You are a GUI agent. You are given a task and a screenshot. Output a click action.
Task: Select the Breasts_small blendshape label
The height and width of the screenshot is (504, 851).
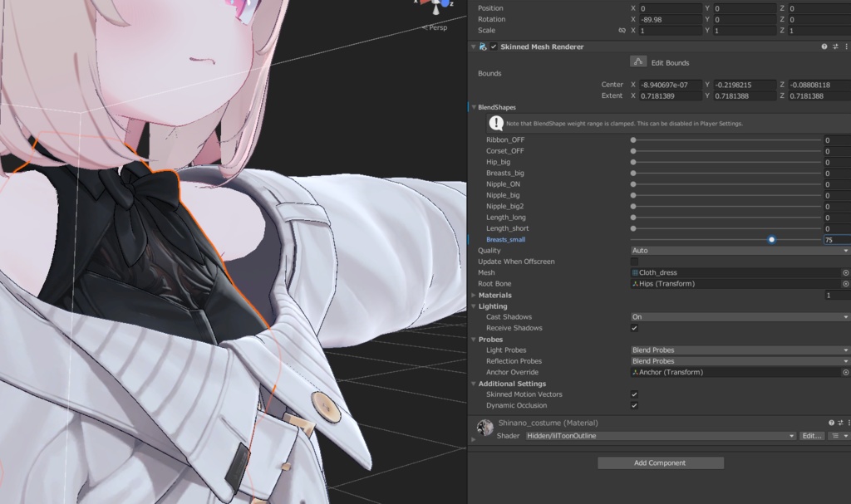click(505, 239)
